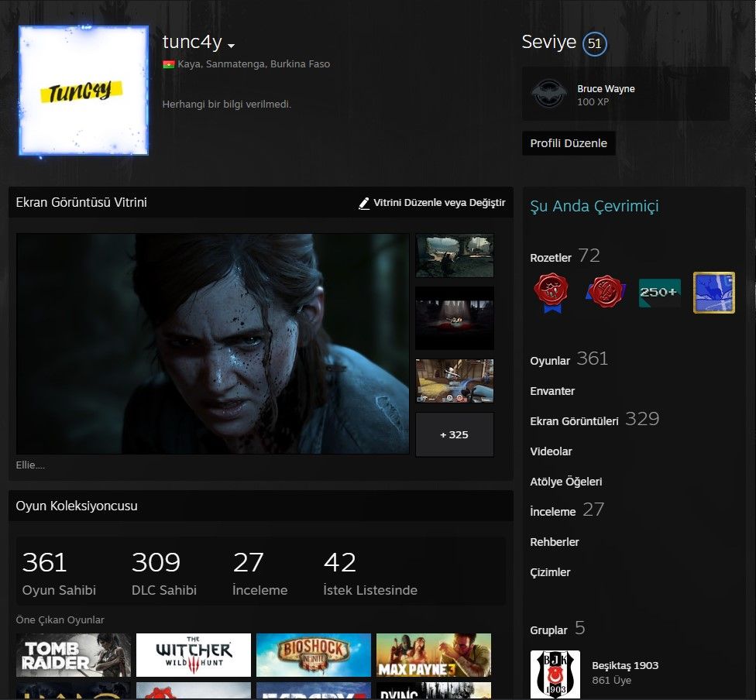Open the first small showcase screenshot thumbnail
Viewport: 756px width, 700px height.
pyautogui.click(x=454, y=256)
